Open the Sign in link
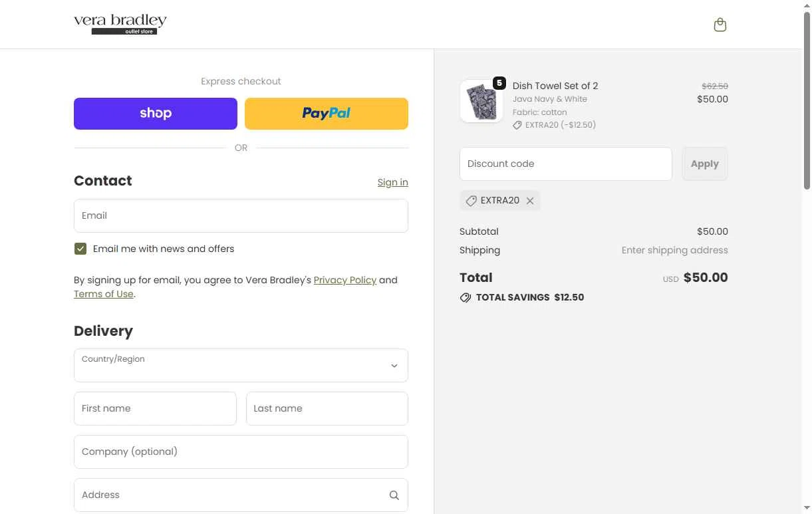The height and width of the screenshot is (514, 812). pyautogui.click(x=392, y=182)
